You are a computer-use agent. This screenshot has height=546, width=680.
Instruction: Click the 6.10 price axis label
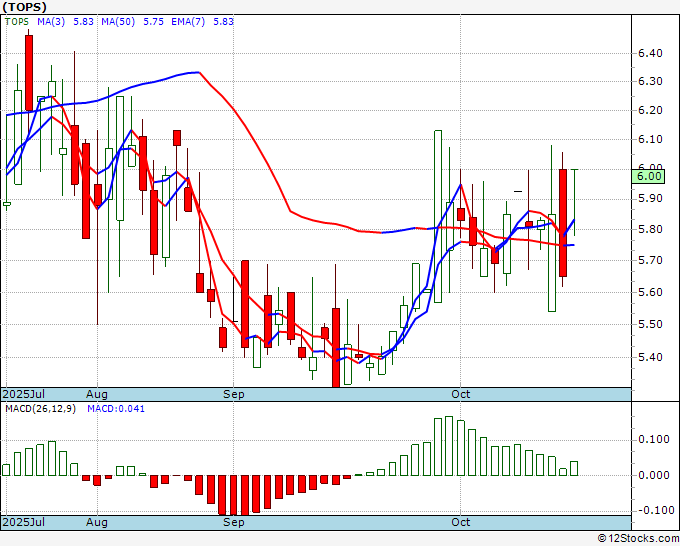point(651,139)
